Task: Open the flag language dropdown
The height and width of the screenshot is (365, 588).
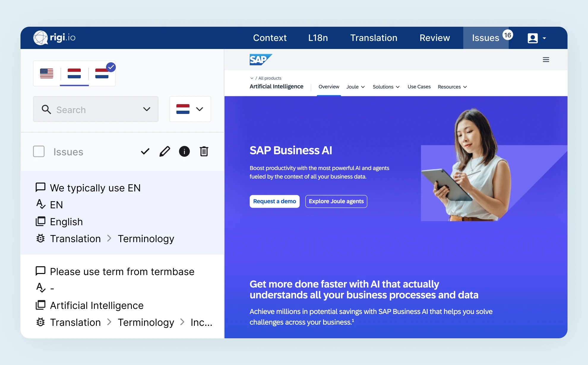Action: [190, 109]
